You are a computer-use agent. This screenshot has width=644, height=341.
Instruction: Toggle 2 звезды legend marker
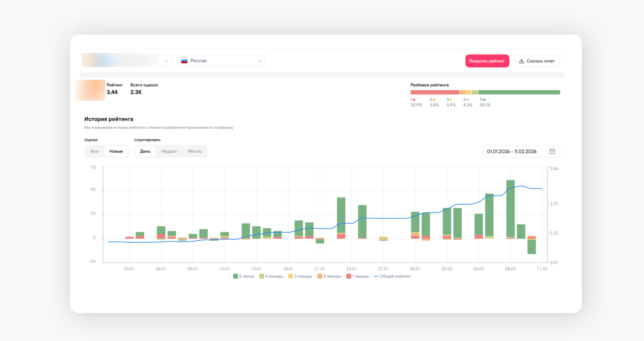coord(320,276)
